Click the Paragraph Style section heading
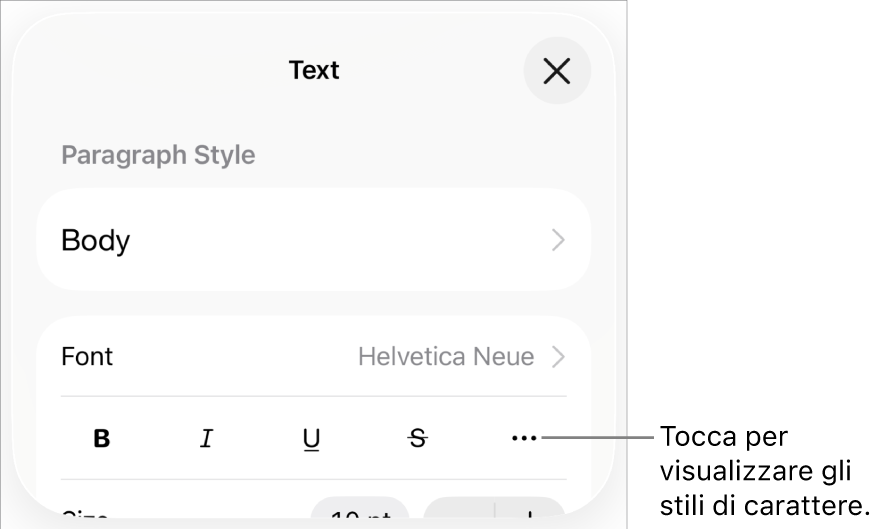 point(158,155)
